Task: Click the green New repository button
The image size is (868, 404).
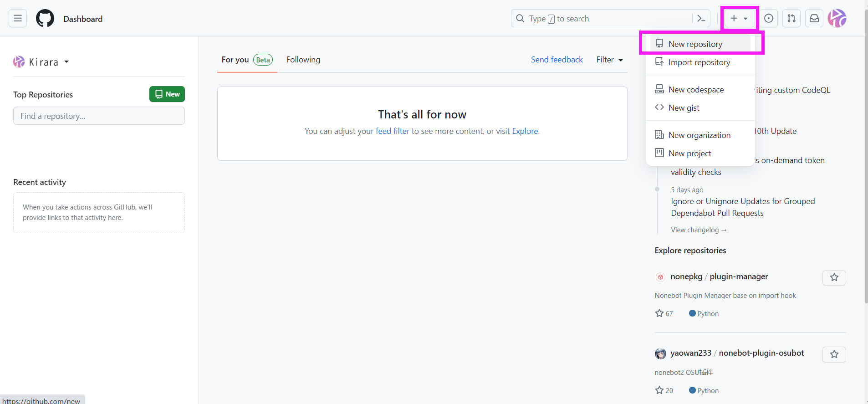Action: (x=167, y=94)
